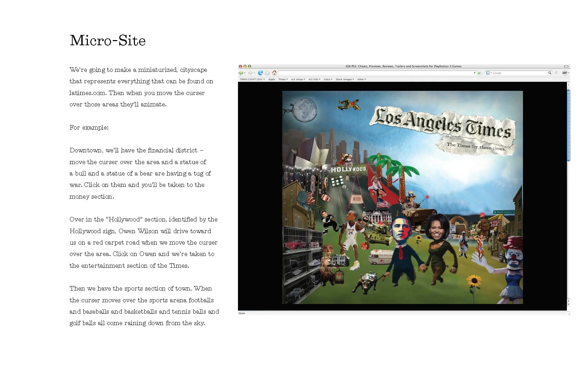The image size is (588, 380).
Task: Click the red cross ambulance van
Action: click(x=380, y=257)
